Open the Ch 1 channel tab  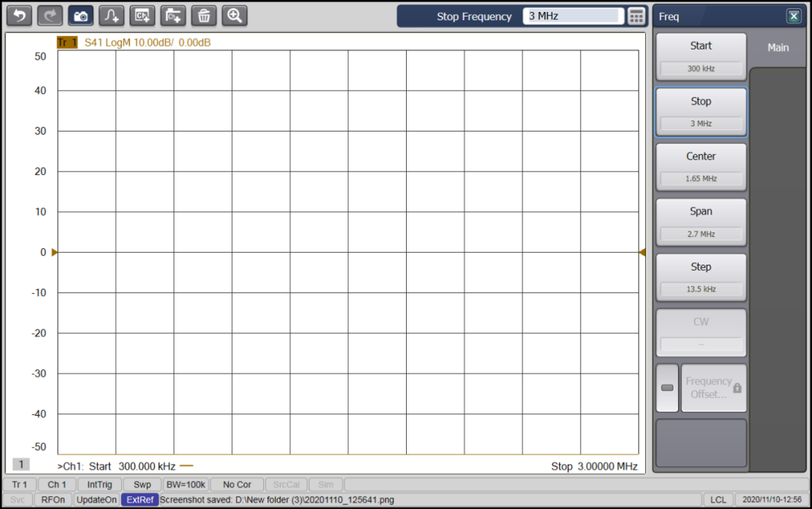click(56, 484)
